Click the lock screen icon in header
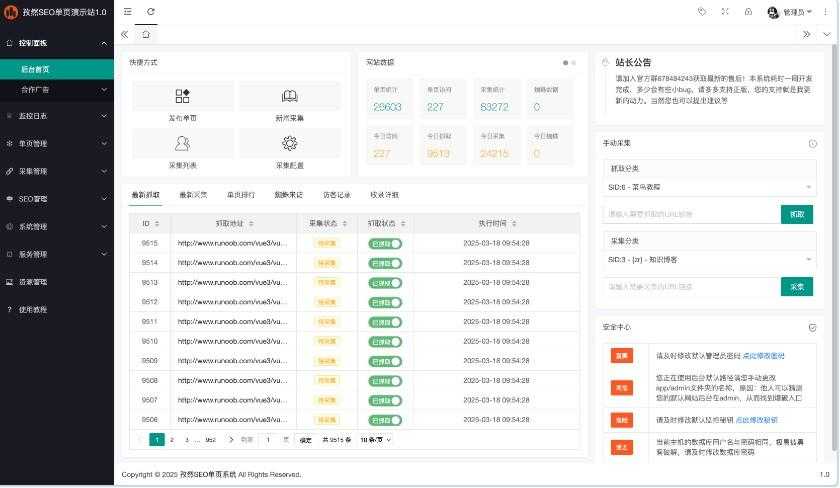Viewport: 840px width, 488px height. click(x=748, y=12)
